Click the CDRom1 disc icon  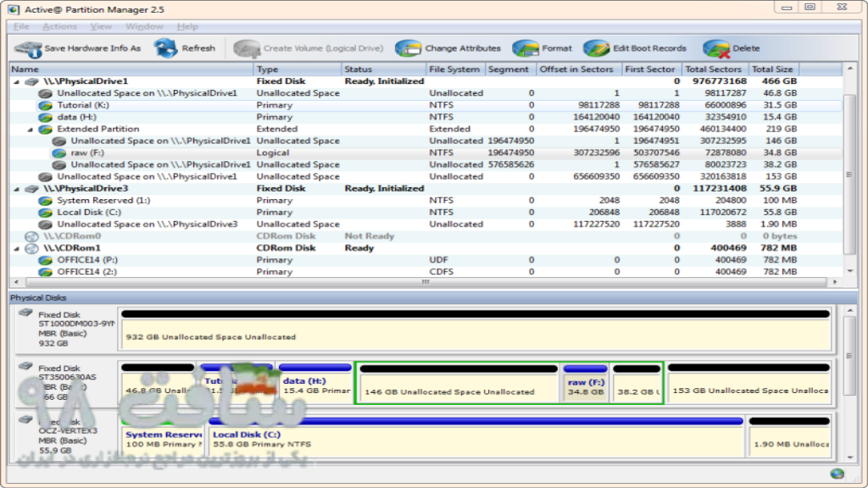pos(32,248)
